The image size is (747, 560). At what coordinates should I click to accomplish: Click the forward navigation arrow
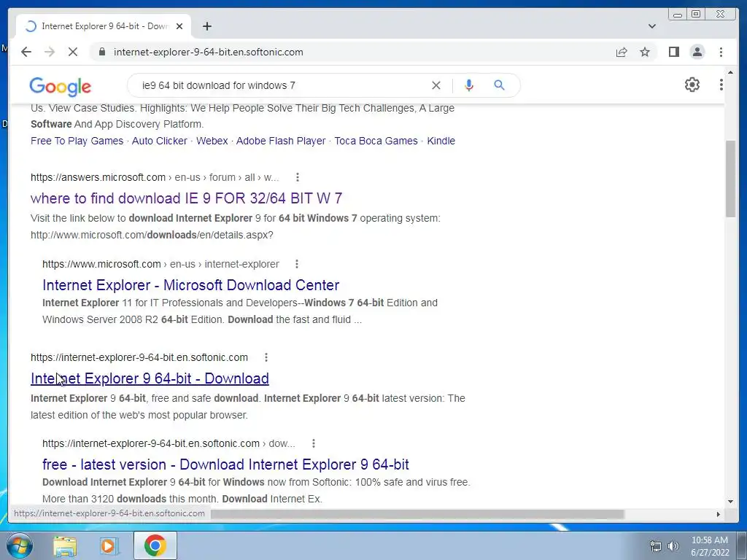tap(50, 52)
